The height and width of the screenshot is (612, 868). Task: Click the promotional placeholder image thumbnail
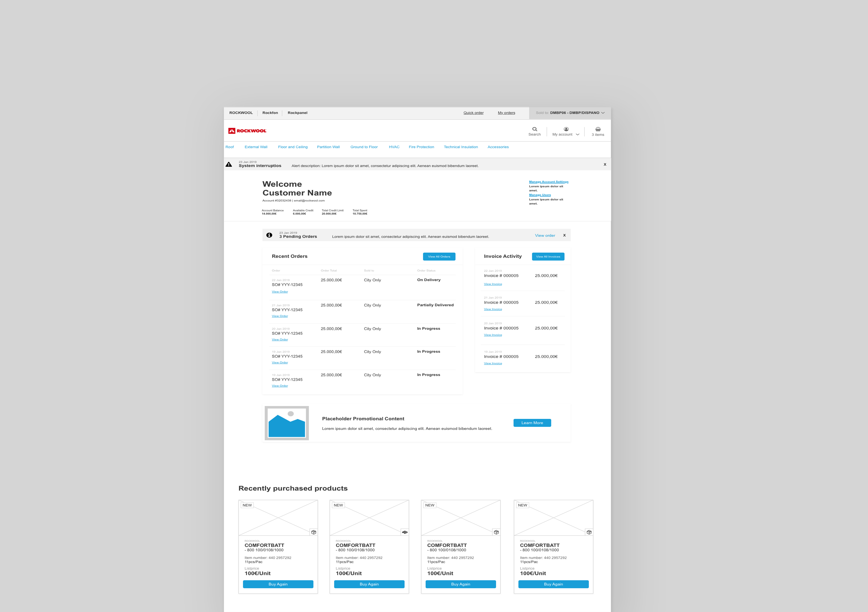(287, 423)
